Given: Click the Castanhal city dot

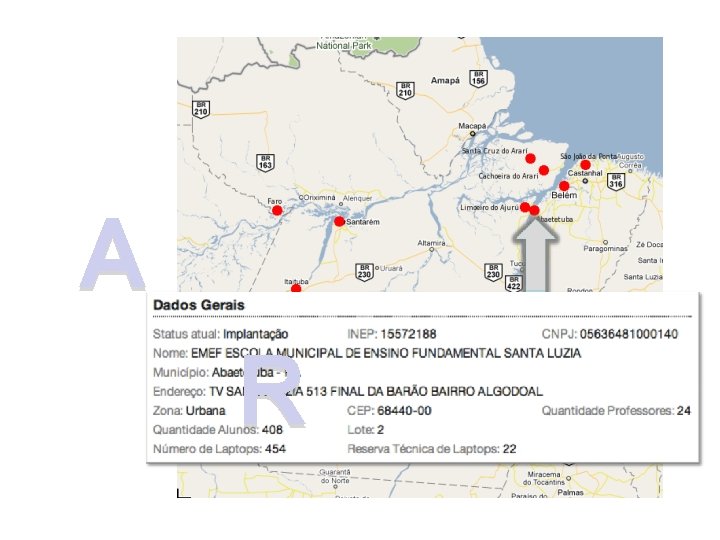Looking at the screenshot, I should 585,181.
